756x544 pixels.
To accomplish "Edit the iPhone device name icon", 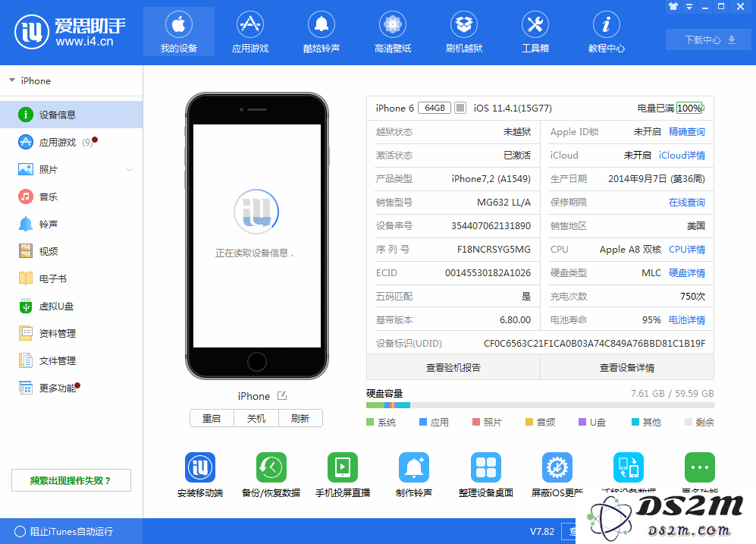I will (x=282, y=396).
